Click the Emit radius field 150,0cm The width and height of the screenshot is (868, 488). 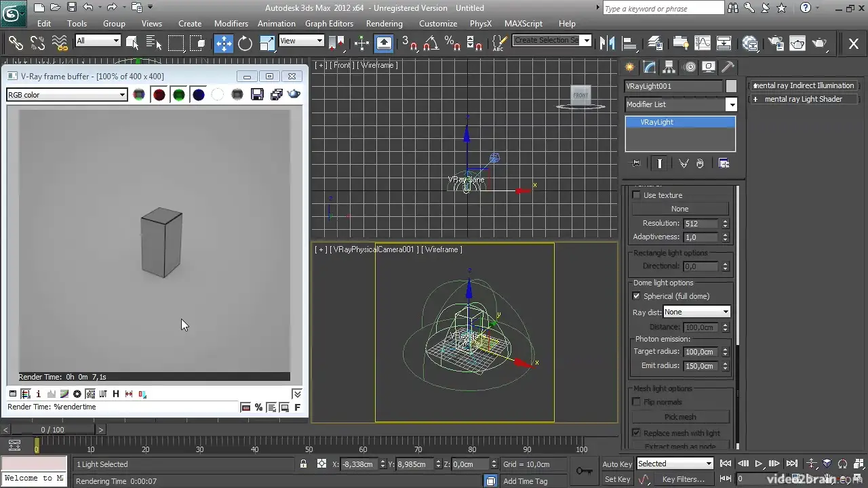[701, 366]
